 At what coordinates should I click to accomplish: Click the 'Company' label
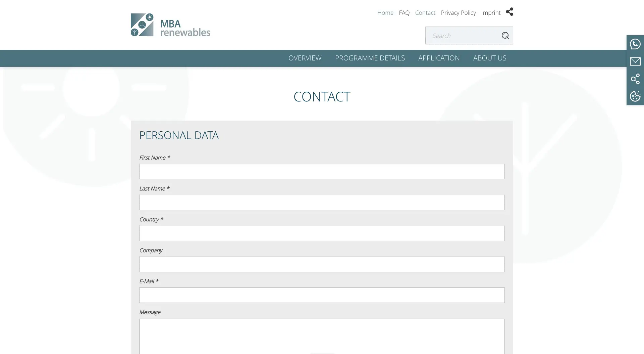tap(151, 251)
